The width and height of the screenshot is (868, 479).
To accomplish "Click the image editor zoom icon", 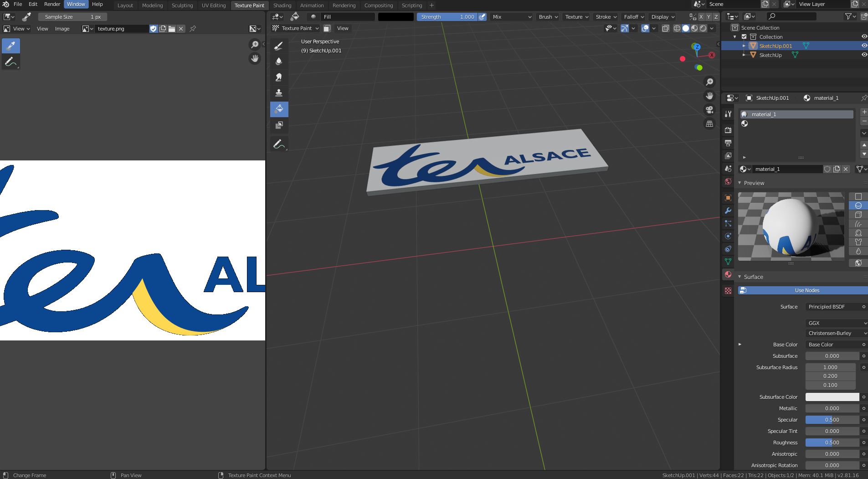I will [x=255, y=44].
